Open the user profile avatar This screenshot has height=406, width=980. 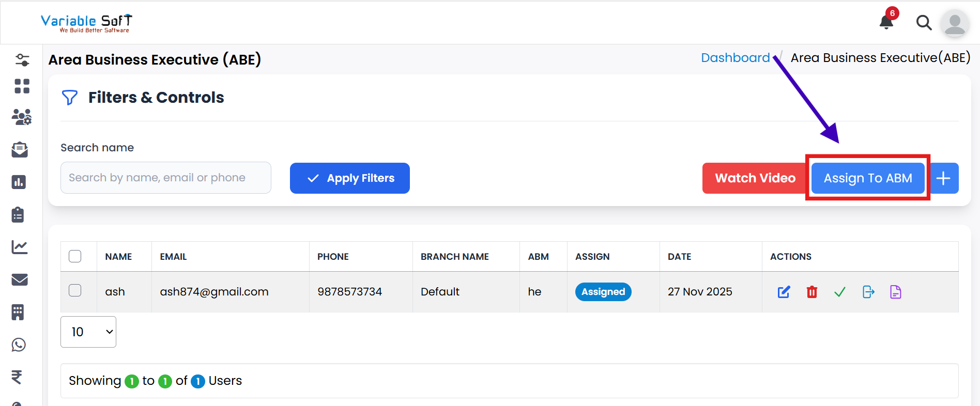point(954,23)
